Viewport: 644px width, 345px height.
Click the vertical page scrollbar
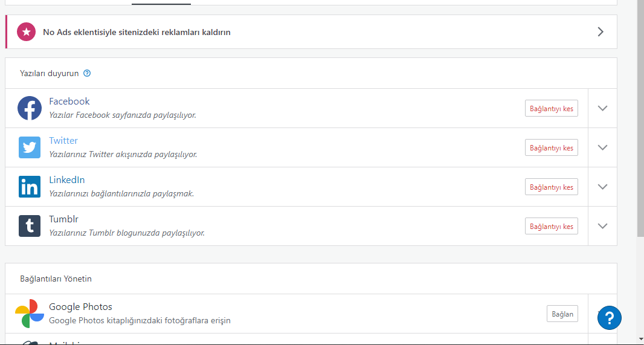point(640,118)
